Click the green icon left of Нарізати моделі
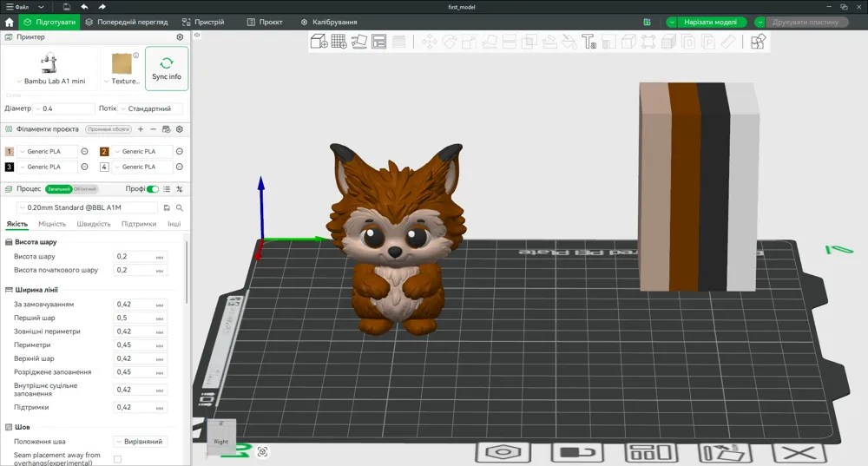 point(648,23)
